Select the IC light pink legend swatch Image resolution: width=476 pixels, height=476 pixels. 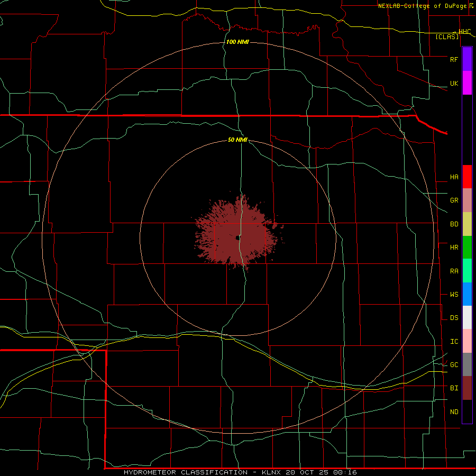coord(467,341)
